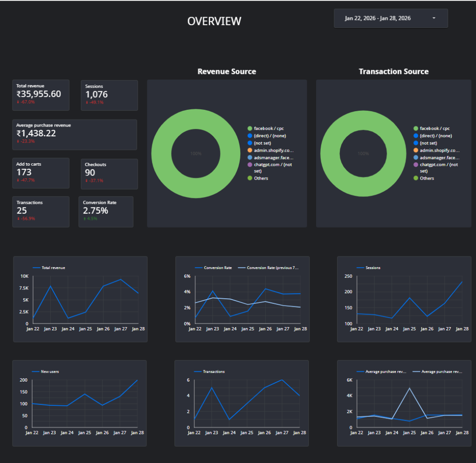The image size is (476, 463).
Task: Click the Transaction Source donut chart ring
Action: click(331, 154)
